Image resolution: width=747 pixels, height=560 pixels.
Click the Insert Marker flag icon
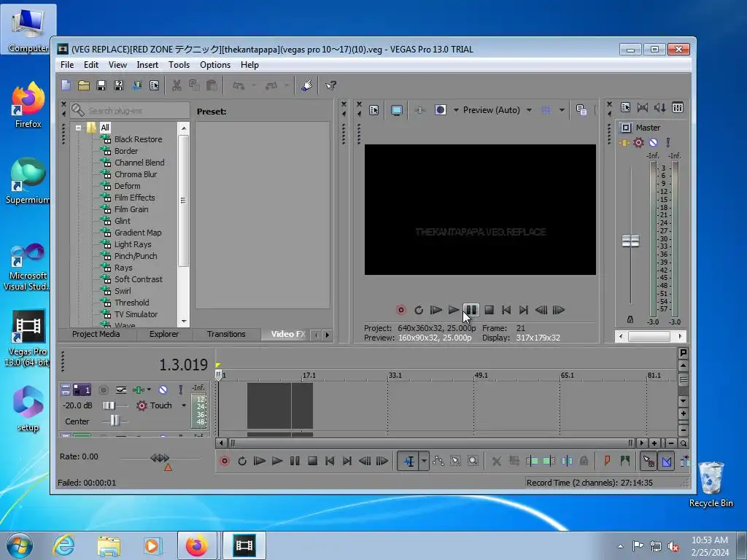pyautogui.click(x=607, y=461)
